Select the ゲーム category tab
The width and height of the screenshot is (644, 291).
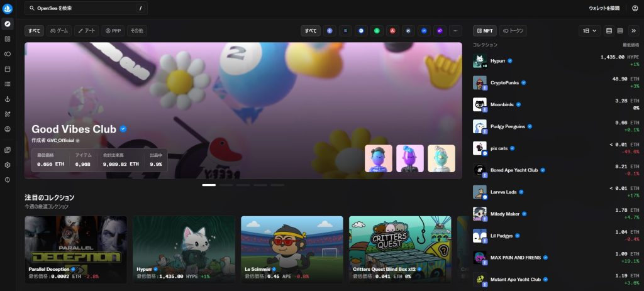pyautogui.click(x=59, y=30)
